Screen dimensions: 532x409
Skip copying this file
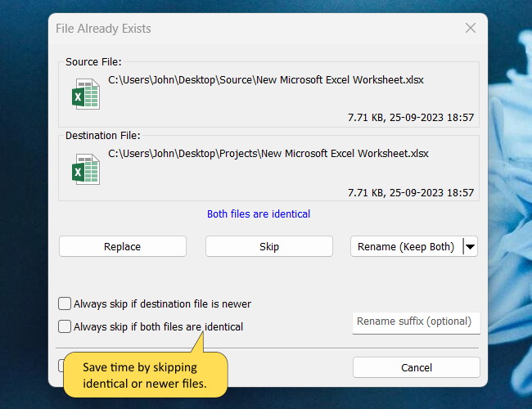269,246
